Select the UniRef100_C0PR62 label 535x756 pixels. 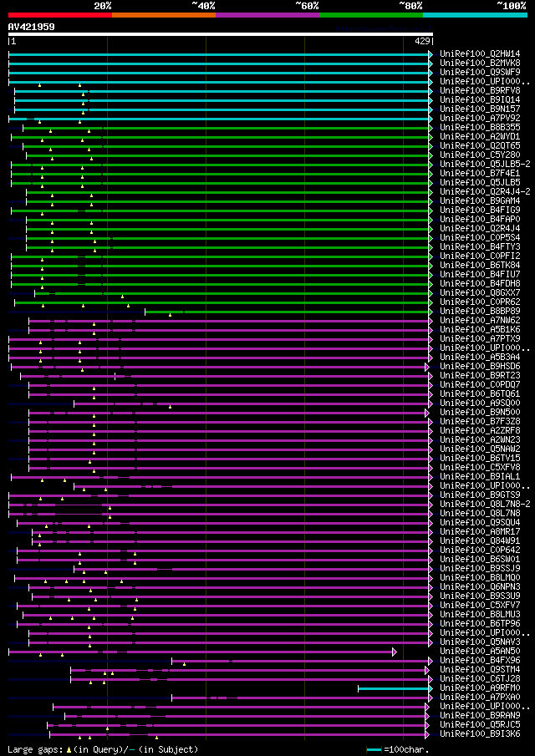pyautogui.click(x=480, y=302)
